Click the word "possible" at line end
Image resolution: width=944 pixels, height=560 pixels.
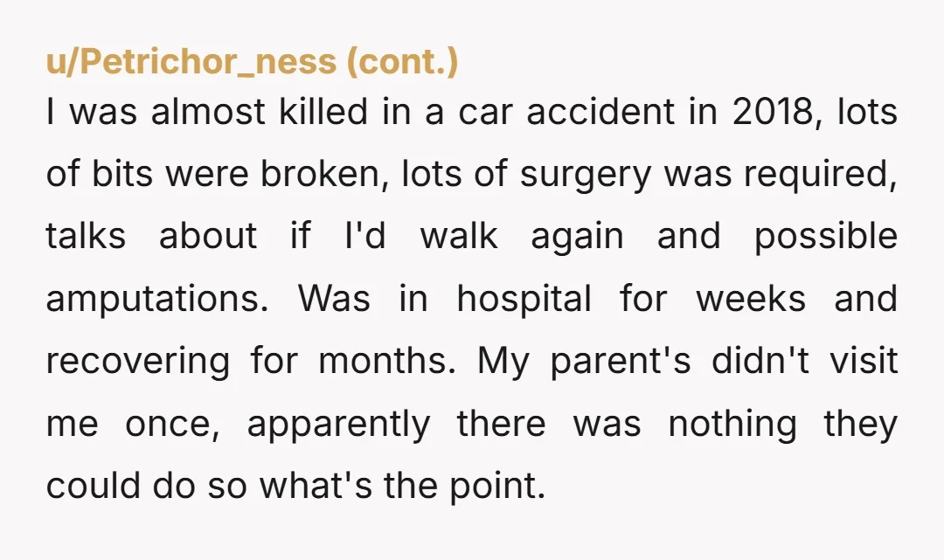pos(826,238)
